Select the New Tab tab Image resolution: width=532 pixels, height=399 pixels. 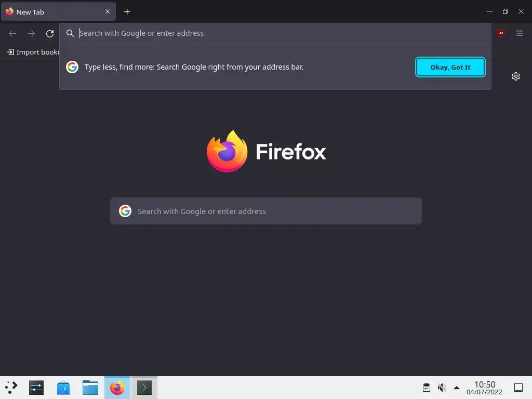58,12
